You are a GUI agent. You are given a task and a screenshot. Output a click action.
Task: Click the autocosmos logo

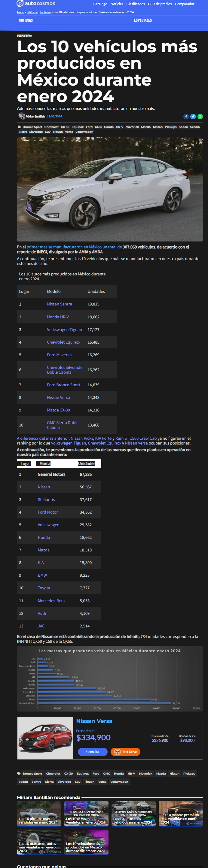tap(36, 4)
